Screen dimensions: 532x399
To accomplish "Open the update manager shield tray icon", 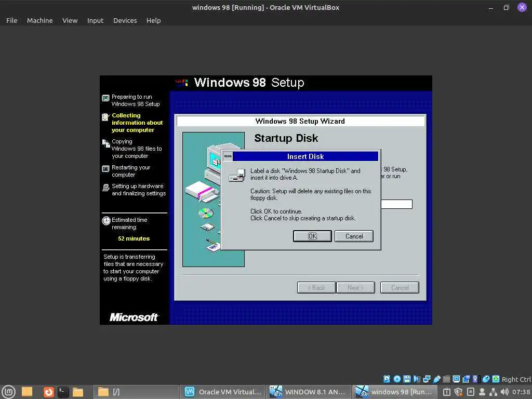I will click(x=458, y=392).
